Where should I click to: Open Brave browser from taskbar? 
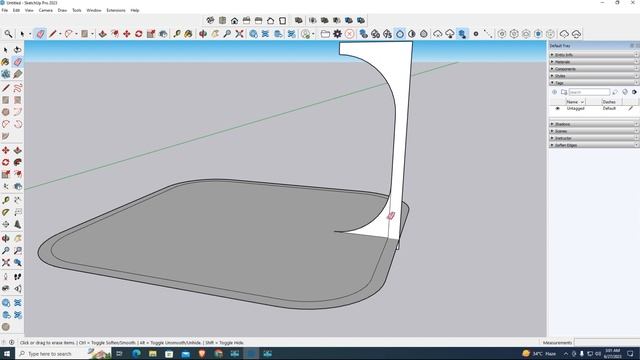point(202,353)
